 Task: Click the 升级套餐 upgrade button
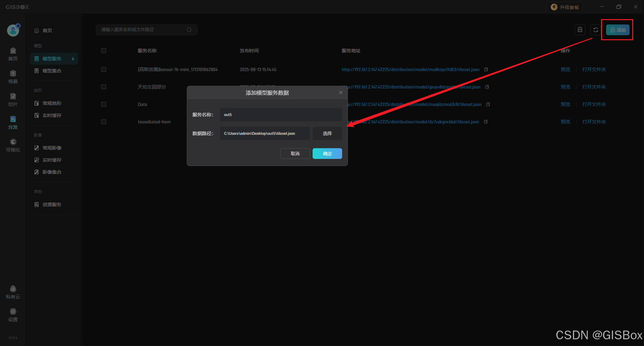[x=565, y=7]
